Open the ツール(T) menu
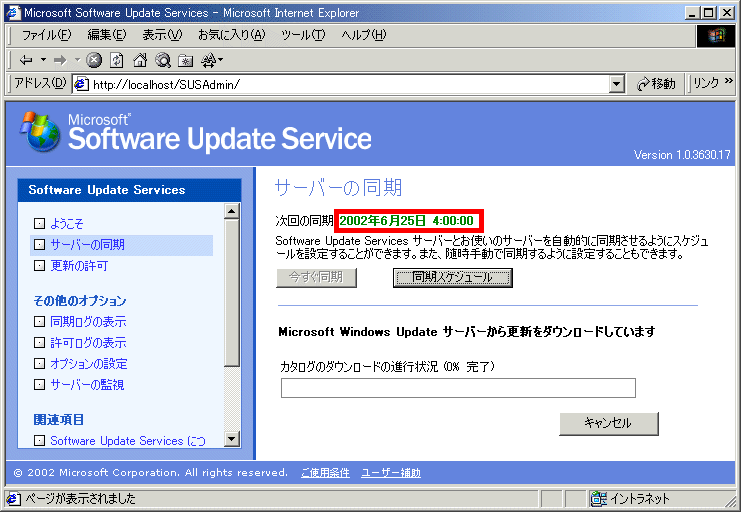The image size is (741, 512). (x=303, y=35)
